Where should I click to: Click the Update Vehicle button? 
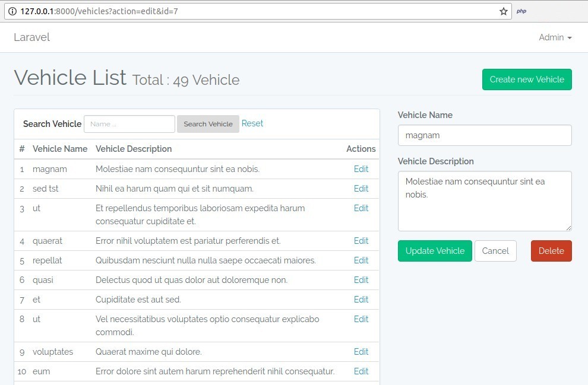click(434, 251)
